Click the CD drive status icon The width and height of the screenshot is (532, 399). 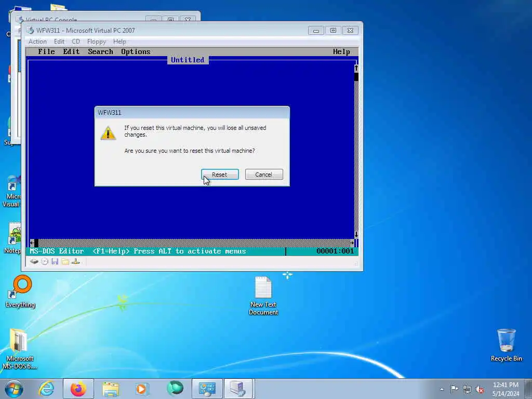(x=45, y=262)
